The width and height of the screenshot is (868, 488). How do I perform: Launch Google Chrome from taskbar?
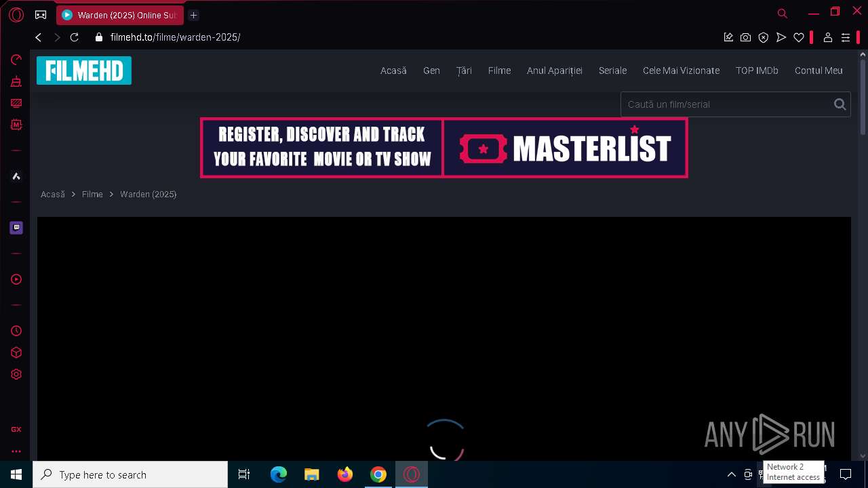[x=378, y=474]
